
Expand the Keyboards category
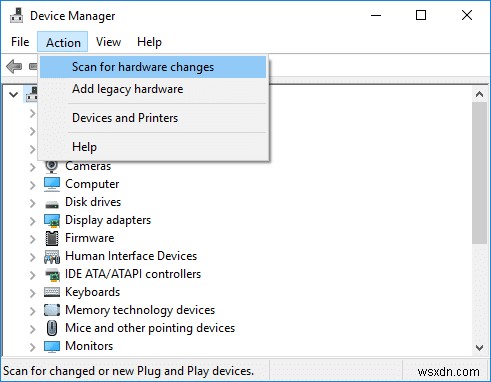point(32,292)
